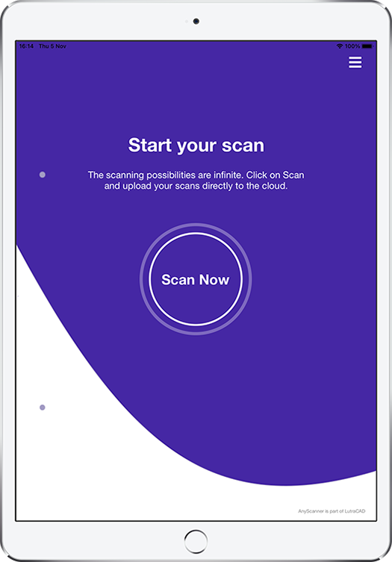Click the battery icon in status bar
This screenshot has height=562, width=392.
click(x=367, y=46)
